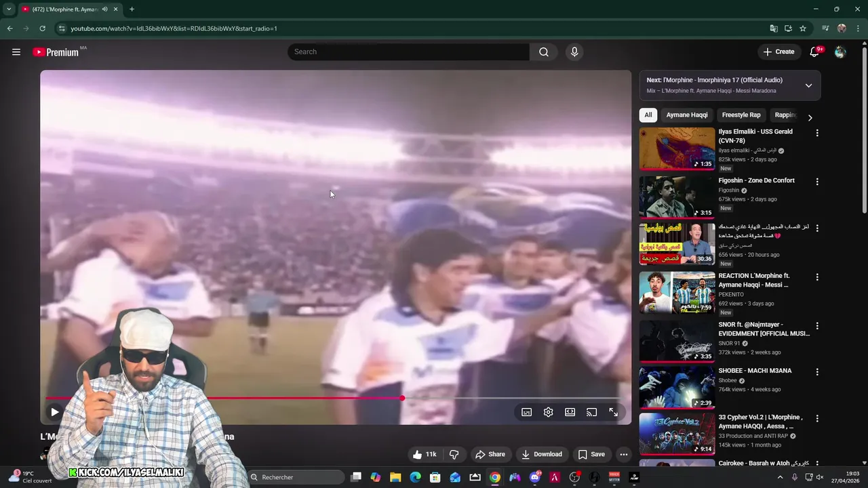Save video to a playlist

point(591,454)
